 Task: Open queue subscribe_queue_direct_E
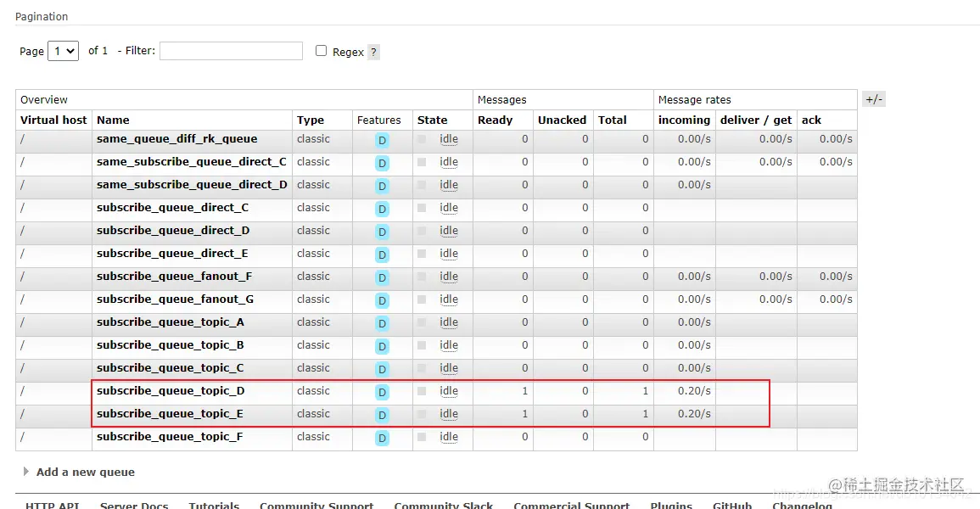[x=172, y=254]
